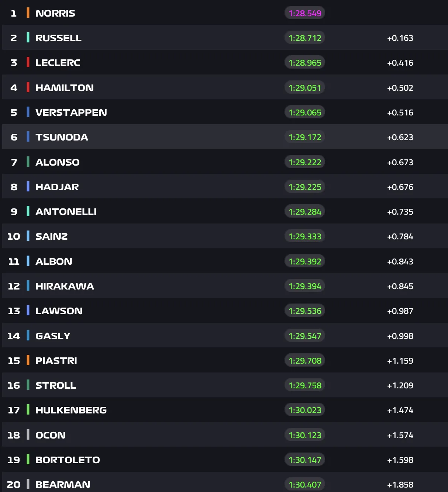Select driver name RUSSELL
The image size is (448, 492).
(58, 38)
